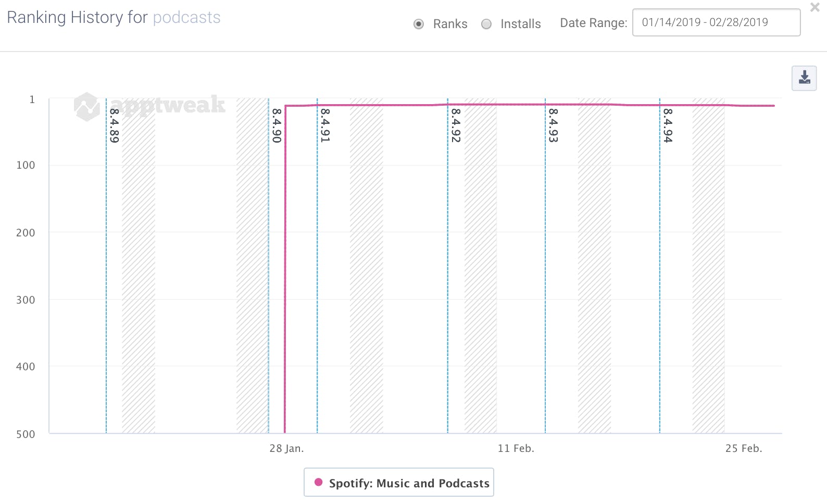Click the 8.4.90 version marker

click(277, 125)
